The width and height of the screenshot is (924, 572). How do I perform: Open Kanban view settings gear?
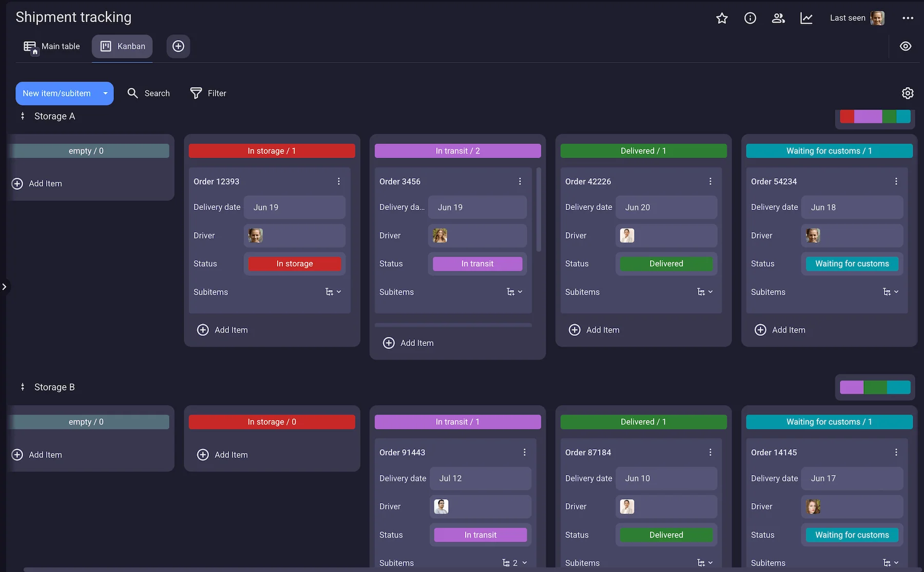click(x=908, y=93)
